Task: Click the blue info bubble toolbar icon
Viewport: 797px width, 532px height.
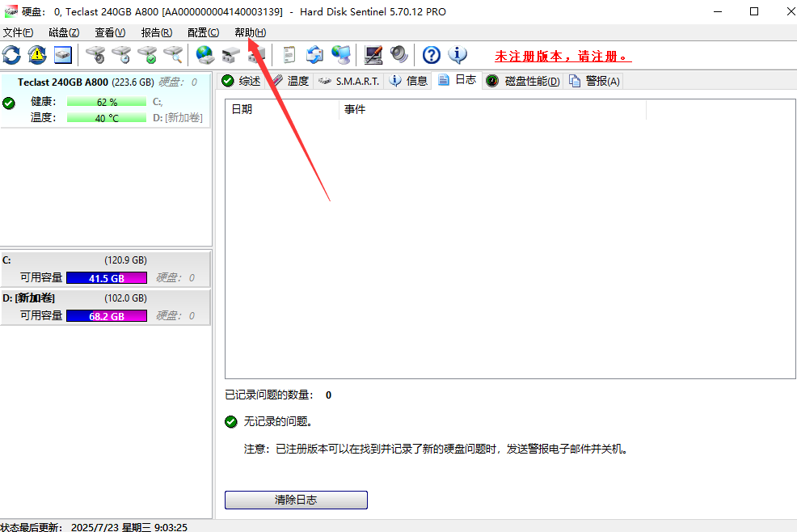Action: pyautogui.click(x=458, y=55)
